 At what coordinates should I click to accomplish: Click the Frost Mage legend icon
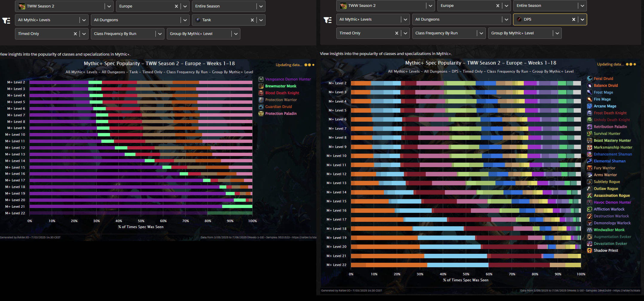(590, 92)
